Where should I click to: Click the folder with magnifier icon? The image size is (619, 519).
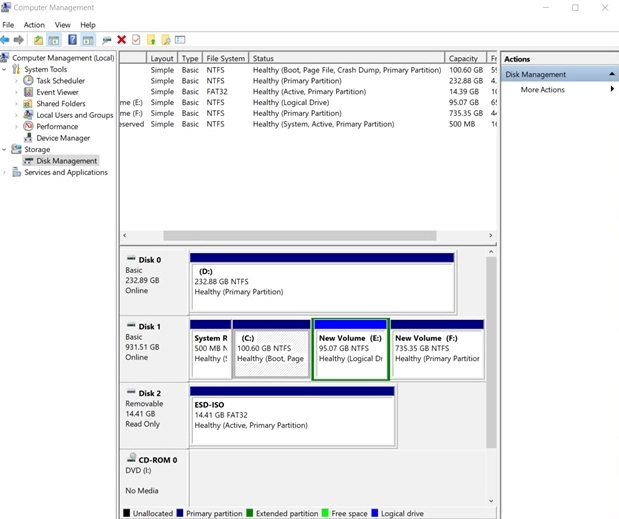(166, 40)
